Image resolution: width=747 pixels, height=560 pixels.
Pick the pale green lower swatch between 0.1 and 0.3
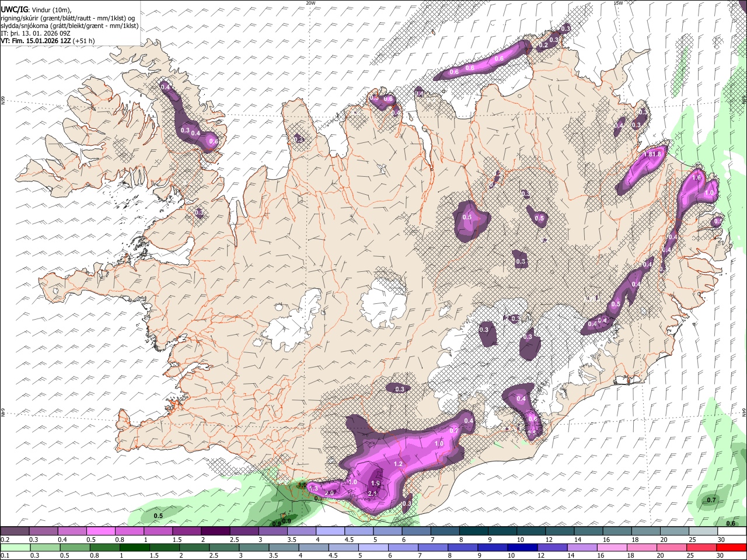(x=15, y=548)
